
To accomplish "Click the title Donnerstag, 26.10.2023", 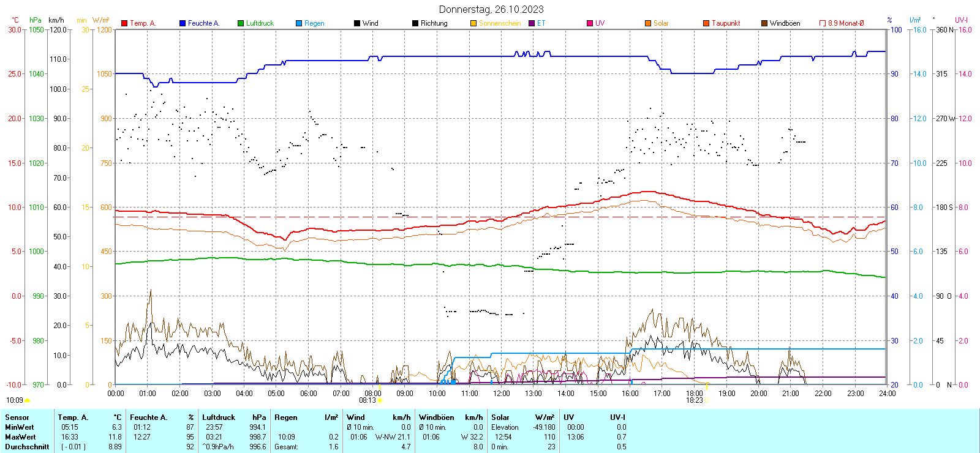I will click(491, 9).
